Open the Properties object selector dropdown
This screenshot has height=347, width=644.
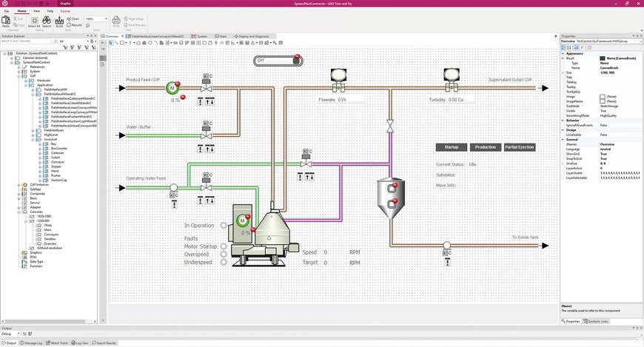(640, 41)
